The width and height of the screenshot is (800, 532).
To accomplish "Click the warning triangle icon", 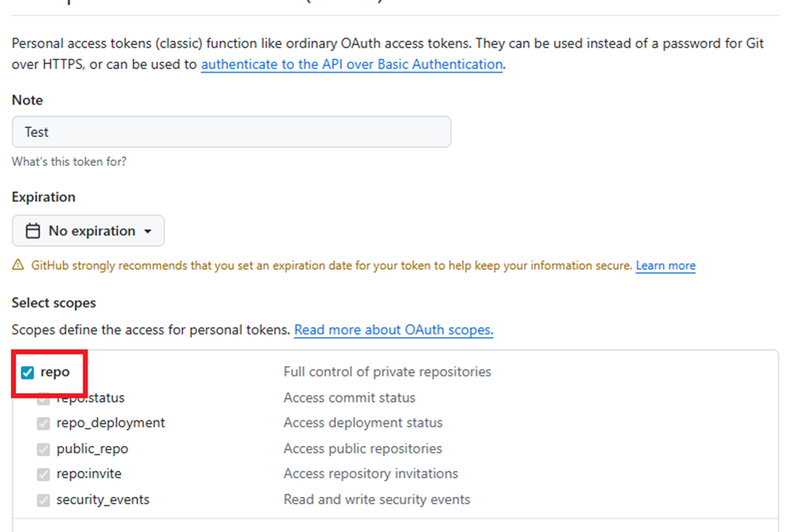I will click(x=19, y=265).
